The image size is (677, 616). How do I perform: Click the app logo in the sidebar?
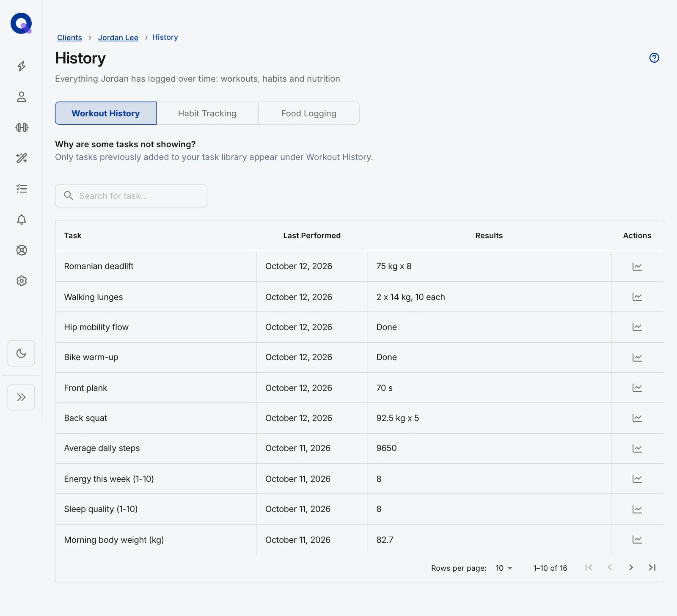coord(21,23)
